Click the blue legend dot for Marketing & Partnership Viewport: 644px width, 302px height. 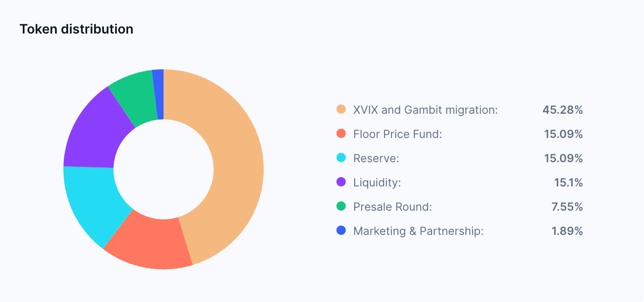coord(341,231)
